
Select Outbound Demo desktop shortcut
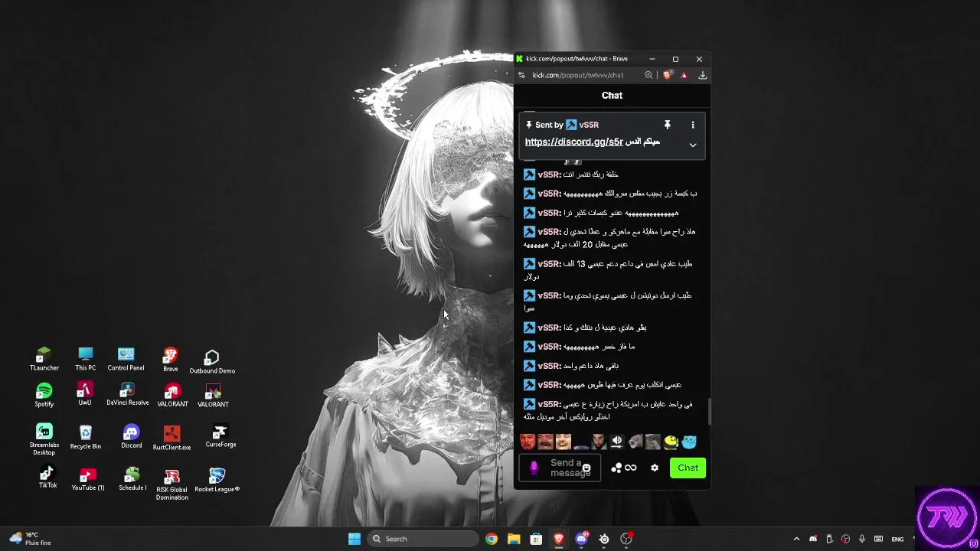pos(212,362)
